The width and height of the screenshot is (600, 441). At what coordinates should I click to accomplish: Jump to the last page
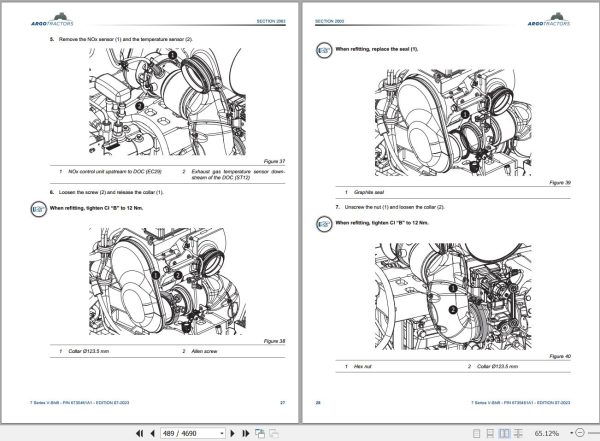point(246,433)
